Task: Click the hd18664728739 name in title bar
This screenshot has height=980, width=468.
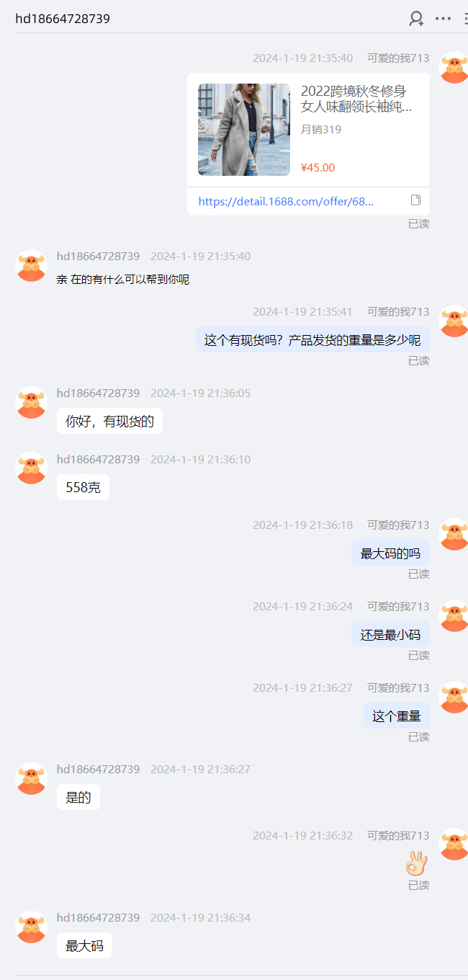Action: [x=63, y=19]
